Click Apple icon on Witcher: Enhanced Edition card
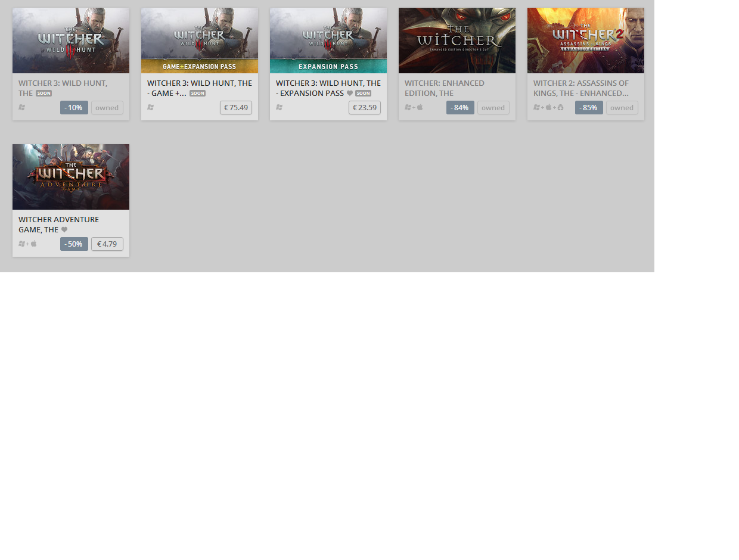The image size is (739, 560). (420, 107)
